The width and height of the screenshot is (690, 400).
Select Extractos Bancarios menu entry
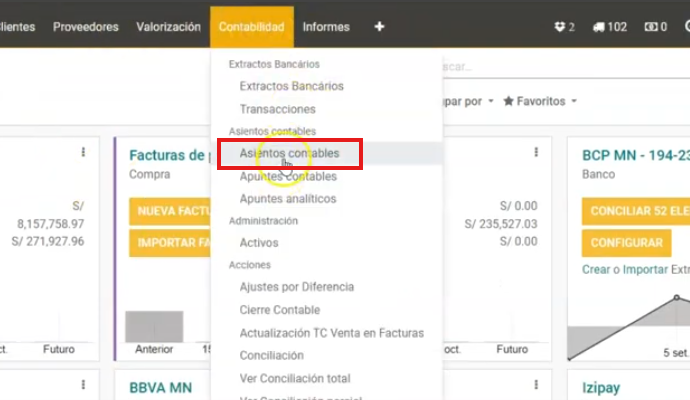291,86
